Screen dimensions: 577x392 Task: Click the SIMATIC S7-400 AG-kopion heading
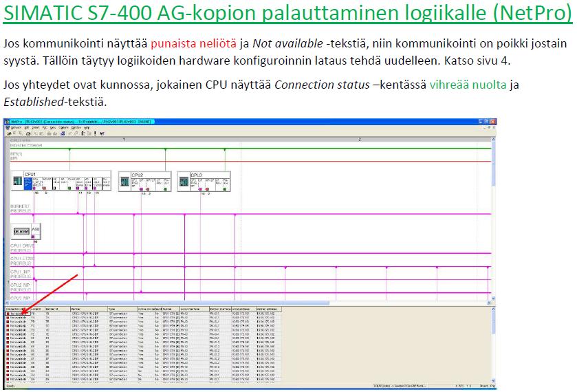287,12
